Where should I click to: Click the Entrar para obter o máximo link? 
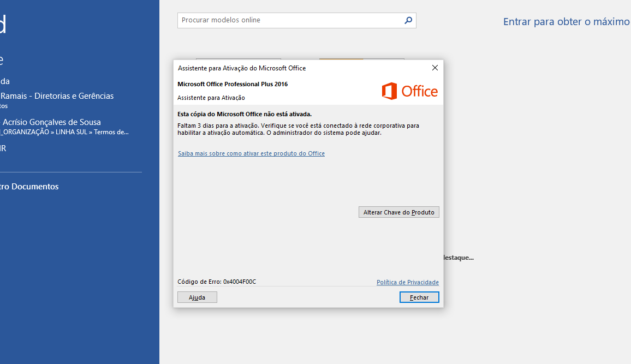pos(566,22)
